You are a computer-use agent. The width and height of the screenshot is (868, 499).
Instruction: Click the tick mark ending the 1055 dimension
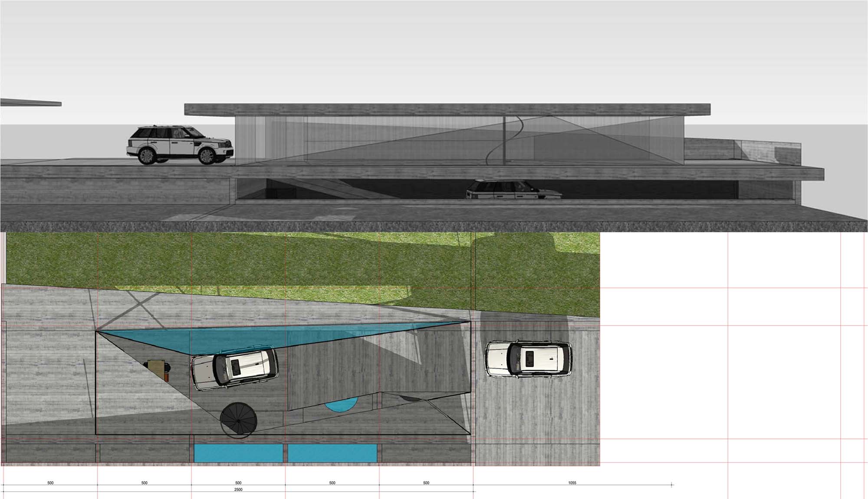pos(671,485)
